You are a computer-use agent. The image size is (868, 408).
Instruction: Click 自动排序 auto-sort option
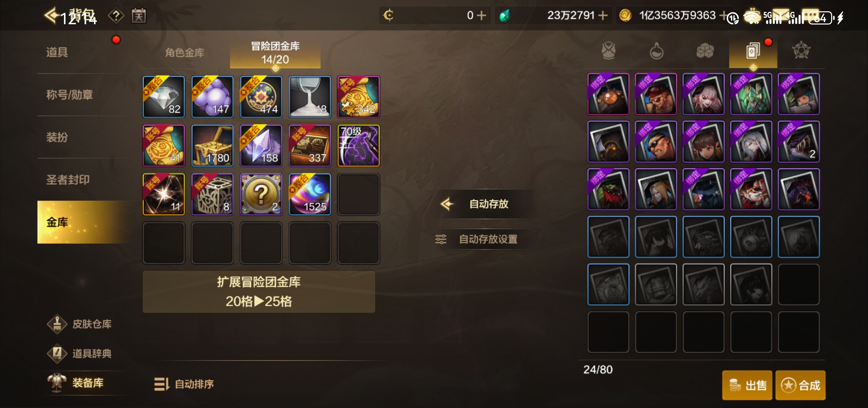184,384
